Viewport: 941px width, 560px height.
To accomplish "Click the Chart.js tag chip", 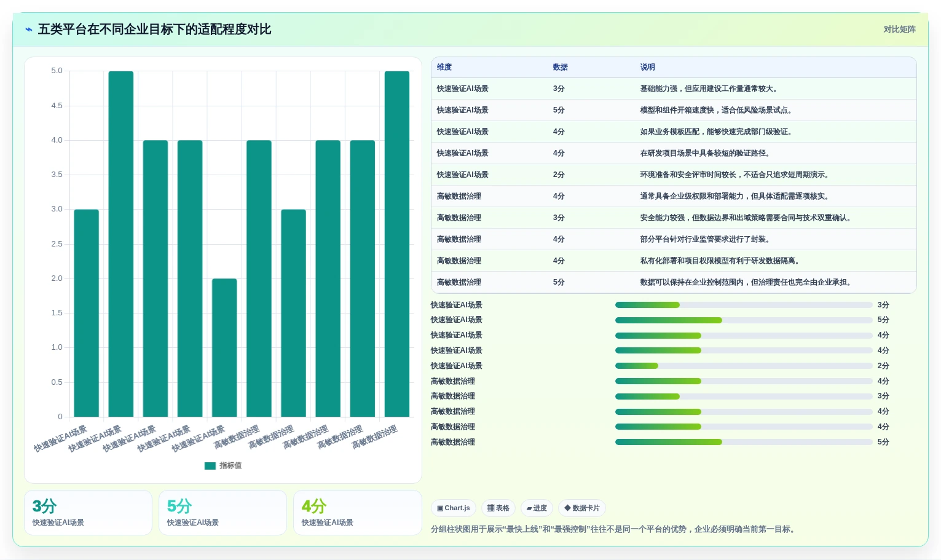I will (x=454, y=508).
